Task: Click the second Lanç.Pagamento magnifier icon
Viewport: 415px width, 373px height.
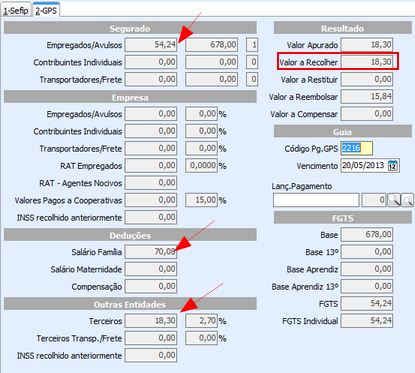Action: (407, 200)
